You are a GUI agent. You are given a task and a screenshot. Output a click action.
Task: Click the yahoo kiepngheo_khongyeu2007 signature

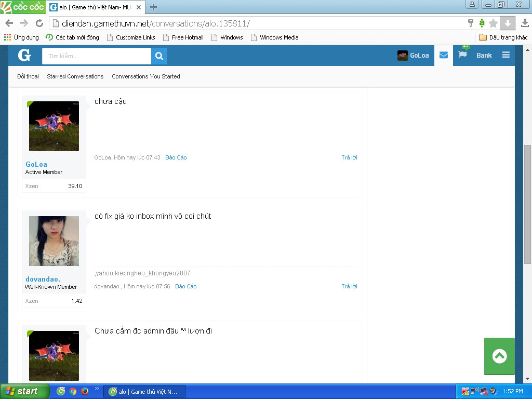142,273
